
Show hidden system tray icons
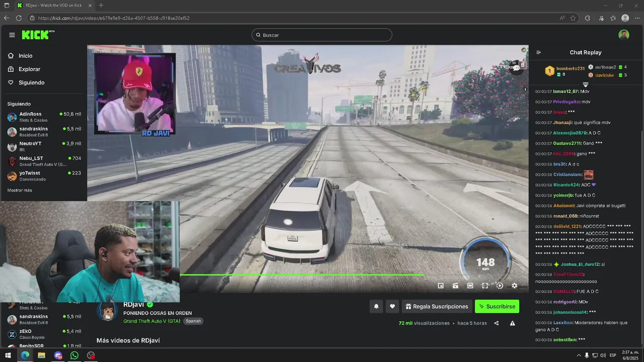579,355
